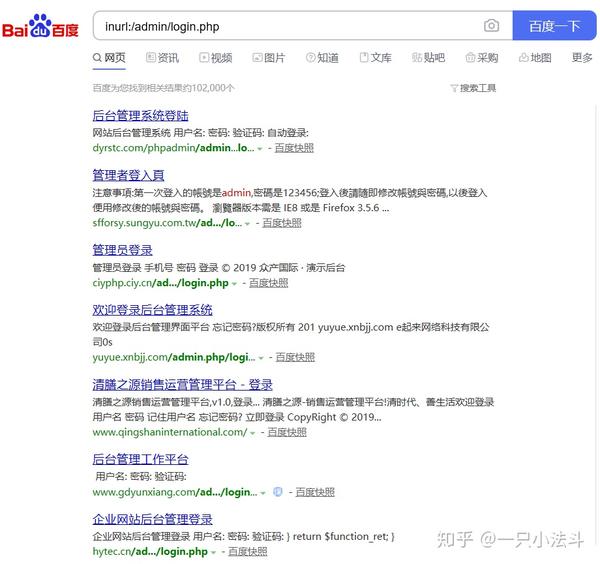Screen dimensions: 600x564
Task: Open result 欢迎登录后台管理系统
Action: click(152, 310)
